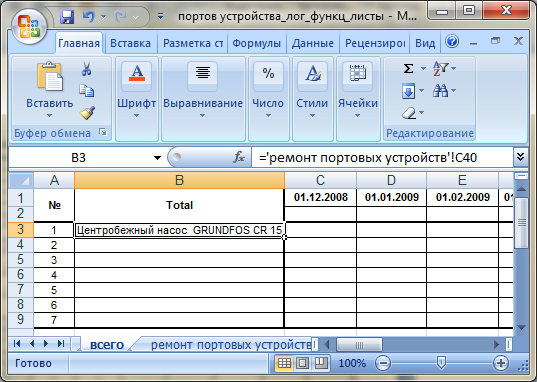Image resolution: width=537 pixels, height=382 pixels.
Task: Open the Fill dropdown arrow
Action: (x=421, y=91)
